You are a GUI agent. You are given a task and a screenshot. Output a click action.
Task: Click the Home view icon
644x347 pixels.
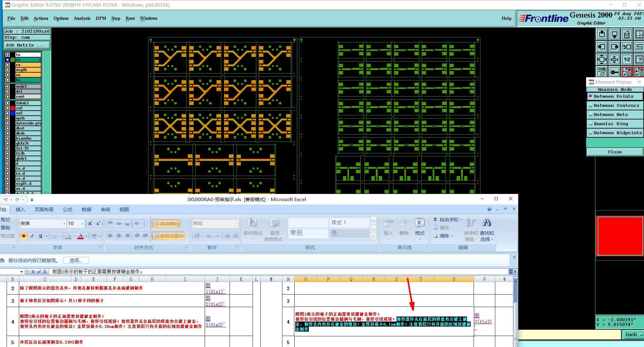(x=627, y=34)
